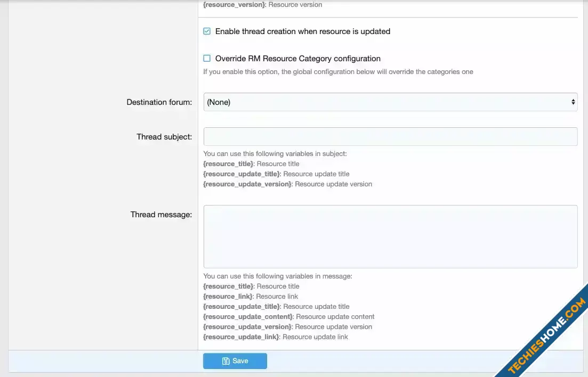This screenshot has height=377, width=588.
Task: Click the 'Thread message:' field label
Action: tap(161, 215)
